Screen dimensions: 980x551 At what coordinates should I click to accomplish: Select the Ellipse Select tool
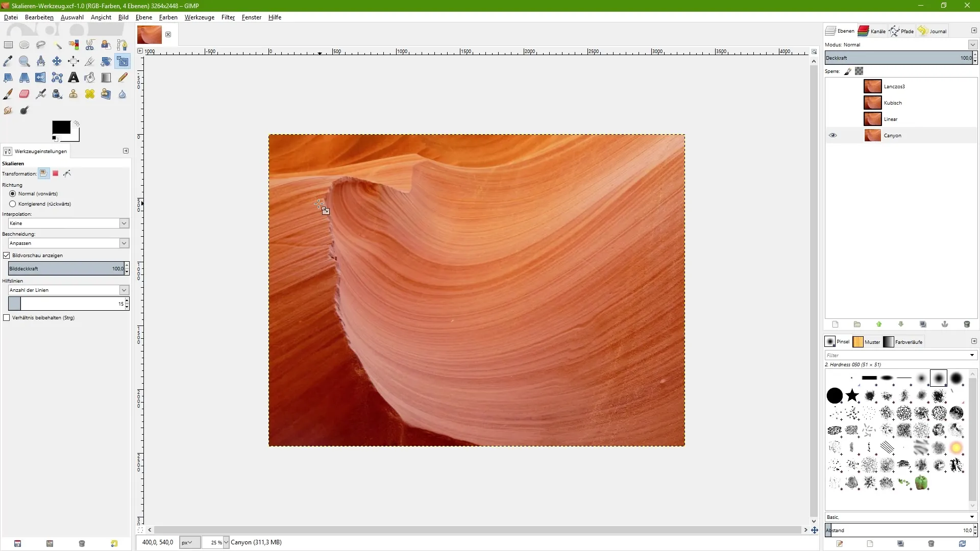(x=24, y=45)
